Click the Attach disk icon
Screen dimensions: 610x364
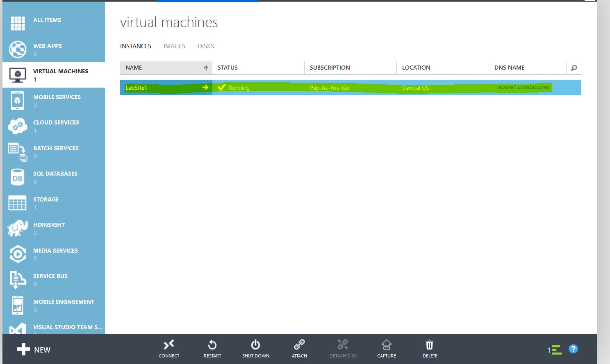pyautogui.click(x=299, y=345)
